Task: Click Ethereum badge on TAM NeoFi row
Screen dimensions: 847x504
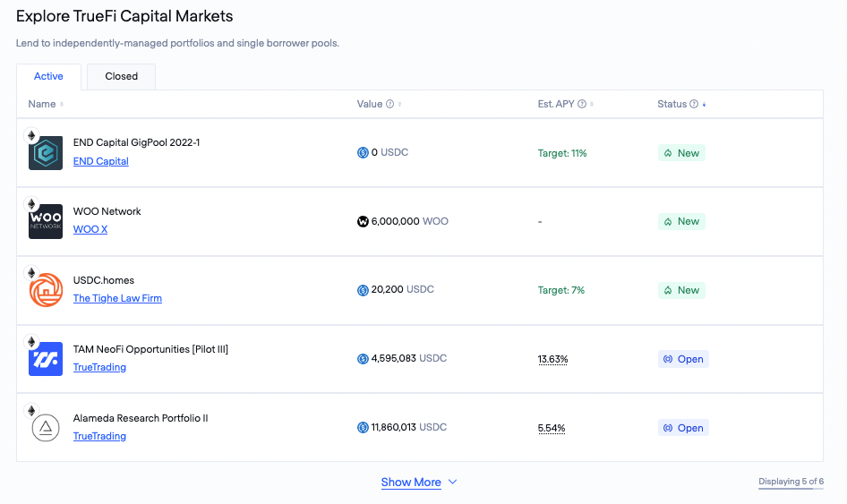Action: coord(31,341)
